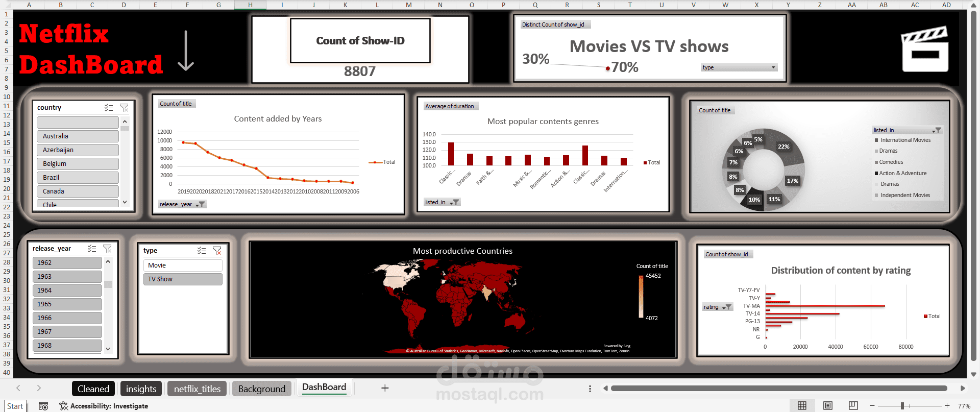Select the DashBoard sheet tab
980x412 pixels.
coord(324,387)
